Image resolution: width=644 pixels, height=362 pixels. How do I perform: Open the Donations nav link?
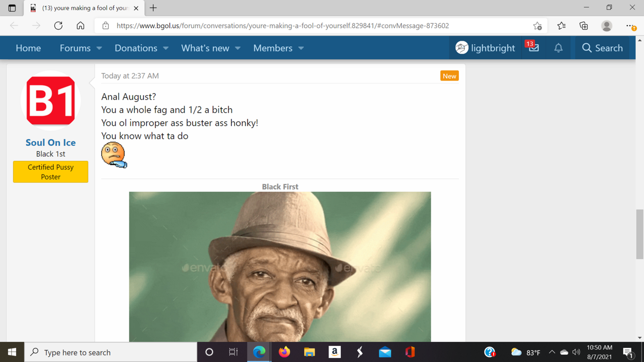(136, 48)
